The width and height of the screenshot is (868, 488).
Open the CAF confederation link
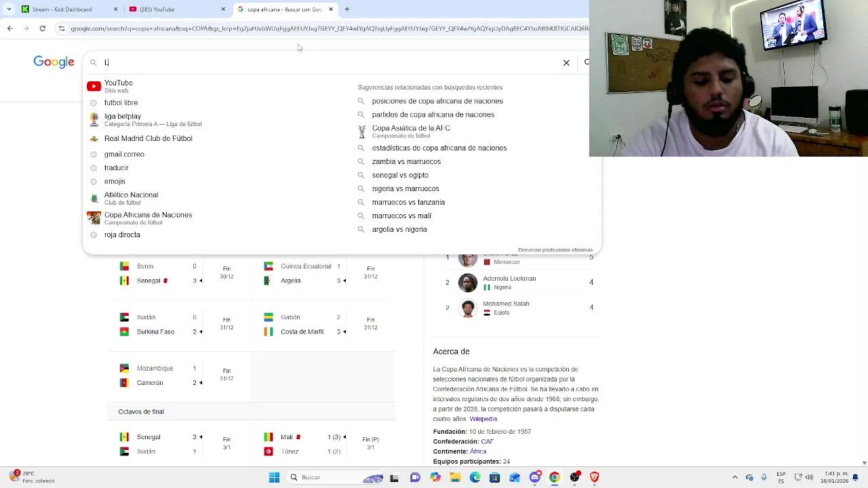[x=487, y=441]
